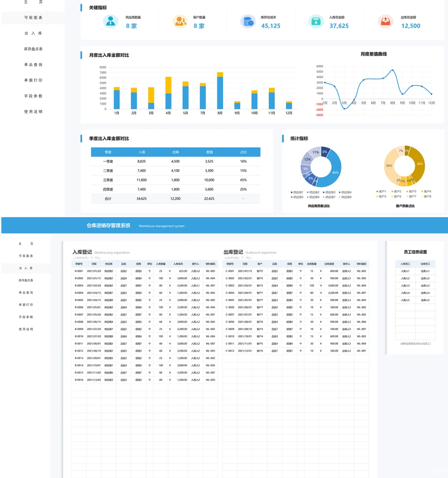The height and width of the screenshot is (478, 448).
Task: Click the 仓库进销存管理系统 banner title
Action: tap(108, 226)
